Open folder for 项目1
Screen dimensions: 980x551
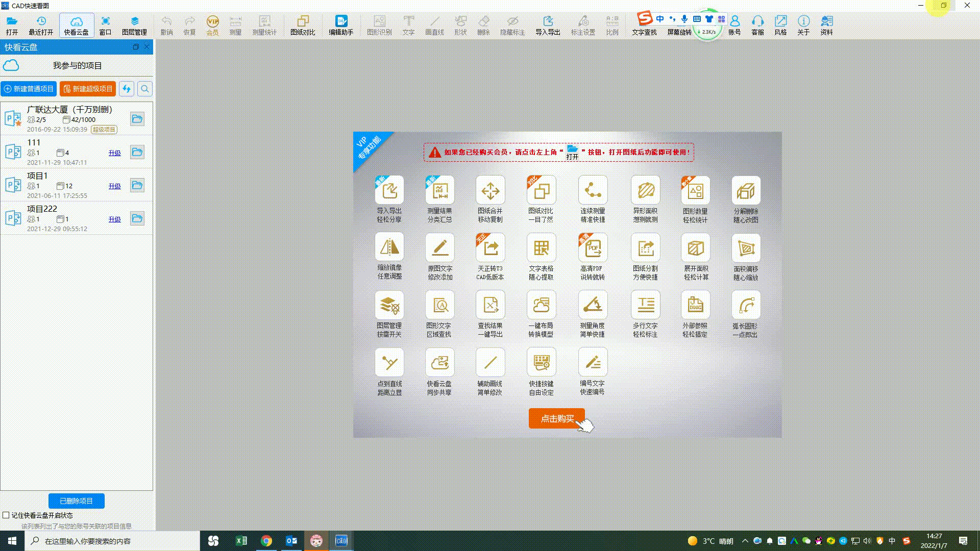[x=137, y=185]
